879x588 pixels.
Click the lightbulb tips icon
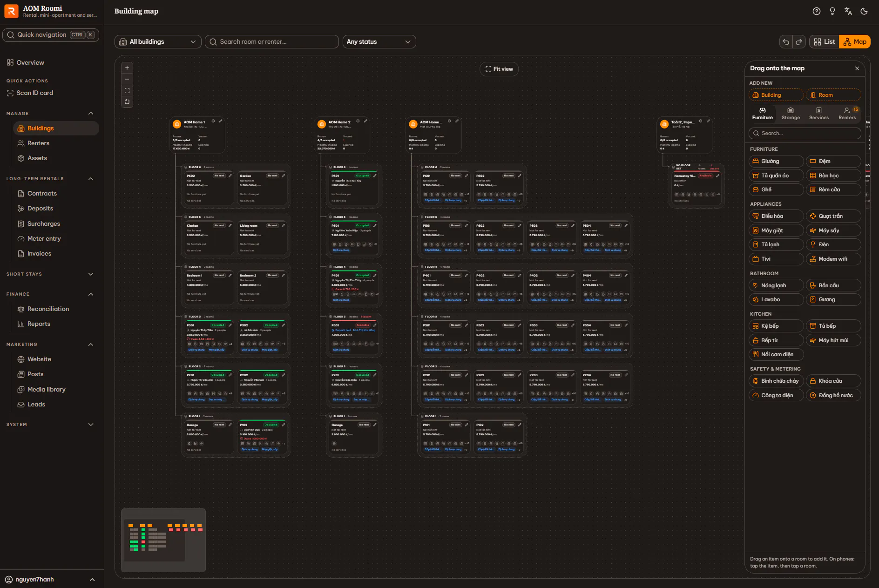point(832,12)
